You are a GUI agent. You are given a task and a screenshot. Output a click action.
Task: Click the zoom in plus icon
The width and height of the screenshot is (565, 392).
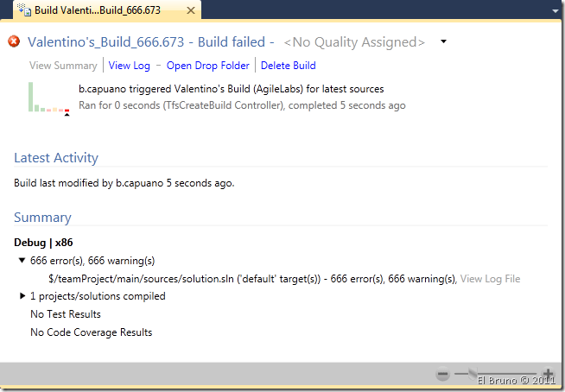click(x=548, y=376)
